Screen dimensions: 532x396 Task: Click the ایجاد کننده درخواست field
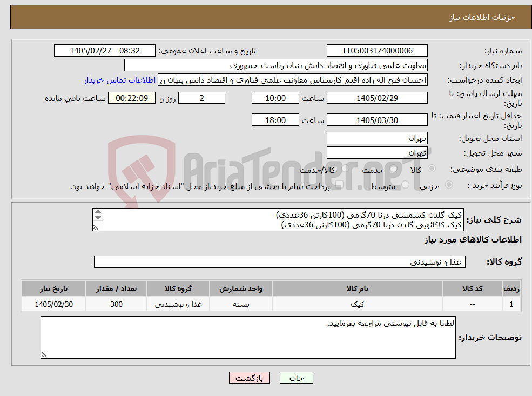[292, 80]
